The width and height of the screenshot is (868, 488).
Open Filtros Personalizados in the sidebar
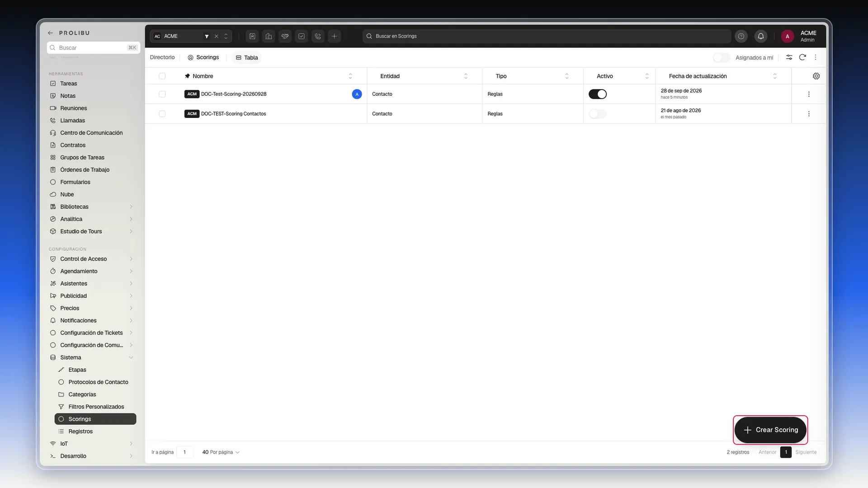pyautogui.click(x=95, y=407)
